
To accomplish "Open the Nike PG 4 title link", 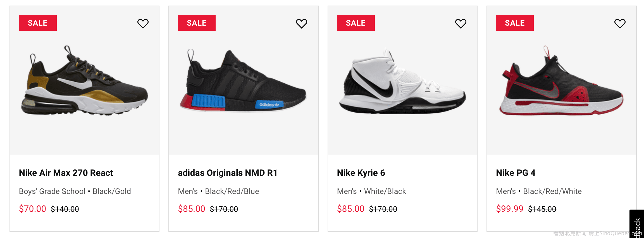I will coord(516,173).
